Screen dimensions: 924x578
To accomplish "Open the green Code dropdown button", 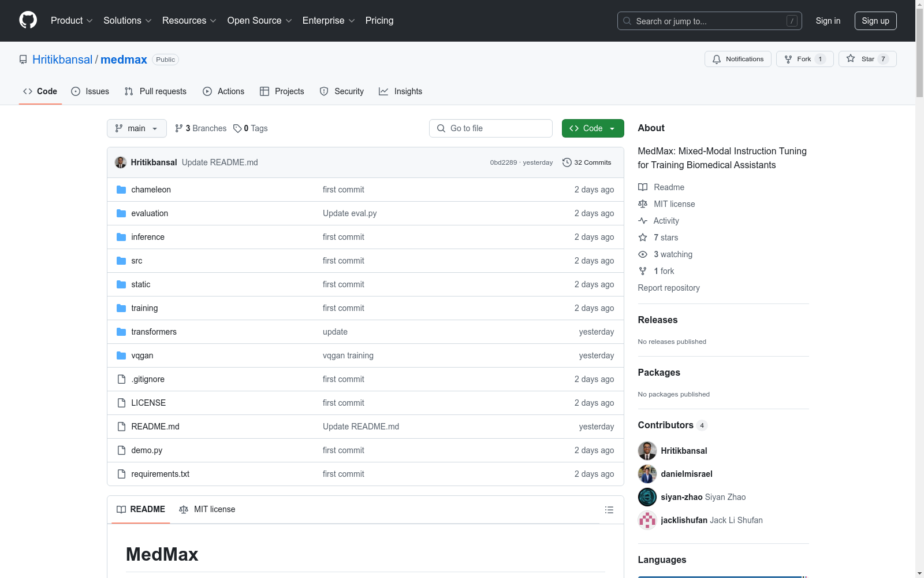I will point(593,128).
